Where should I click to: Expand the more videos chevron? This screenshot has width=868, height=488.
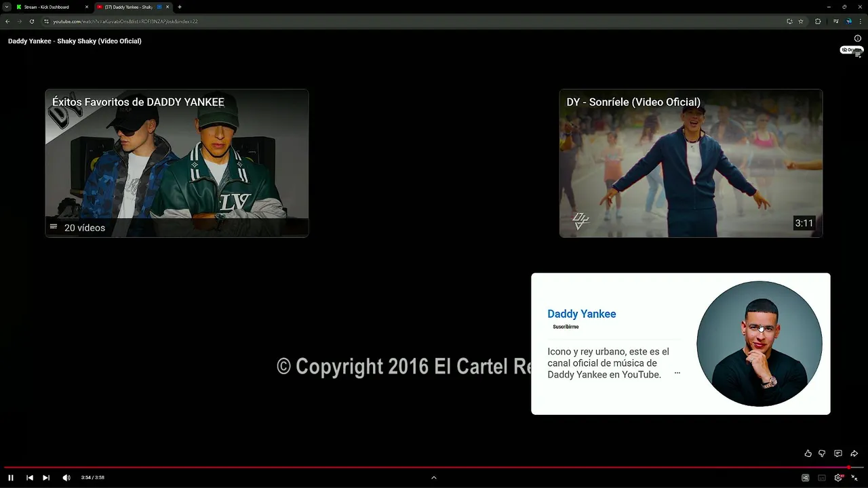tap(434, 478)
